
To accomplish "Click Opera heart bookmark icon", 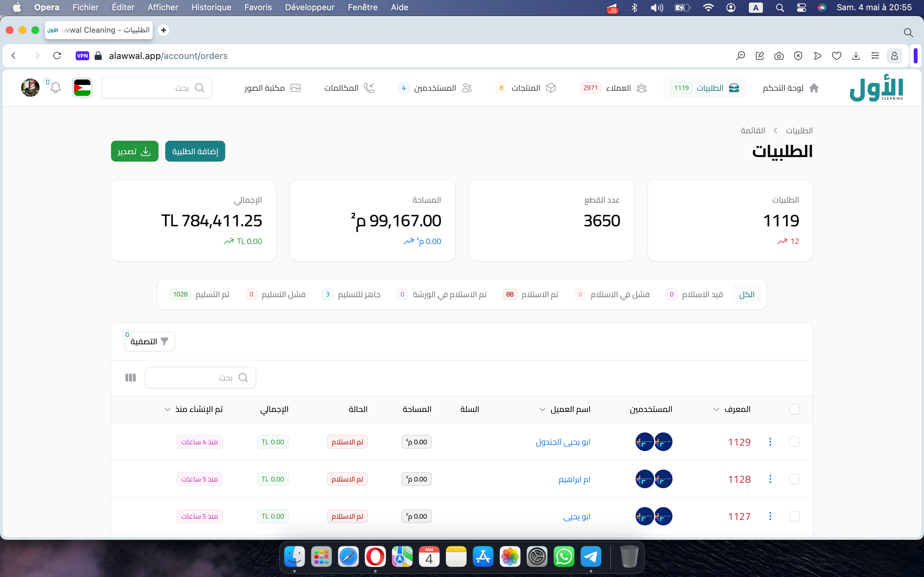I will pyautogui.click(x=836, y=56).
